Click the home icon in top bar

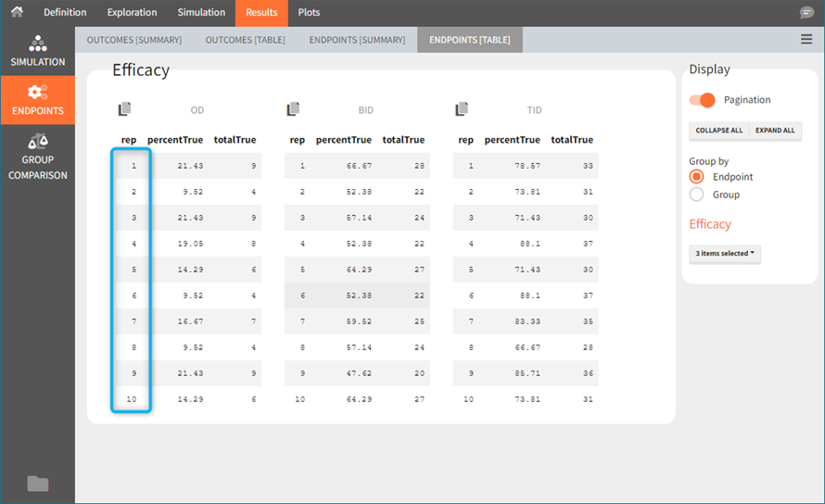pyautogui.click(x=17, y=12)
